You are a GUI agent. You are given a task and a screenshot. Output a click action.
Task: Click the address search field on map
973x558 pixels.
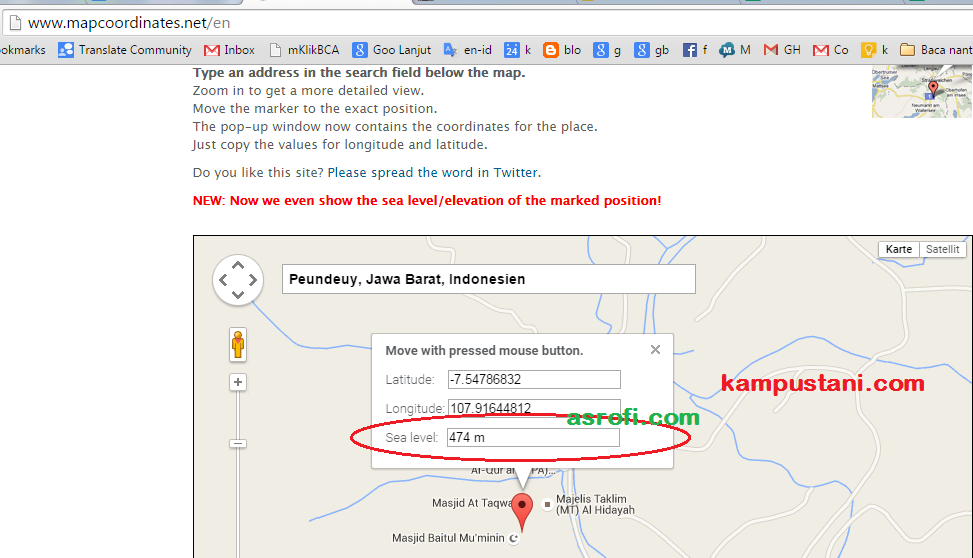click(489, 279)
